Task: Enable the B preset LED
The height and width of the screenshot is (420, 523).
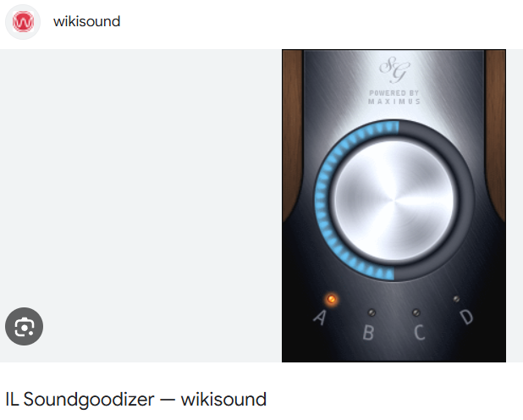Action: click(x=372, y=312)
